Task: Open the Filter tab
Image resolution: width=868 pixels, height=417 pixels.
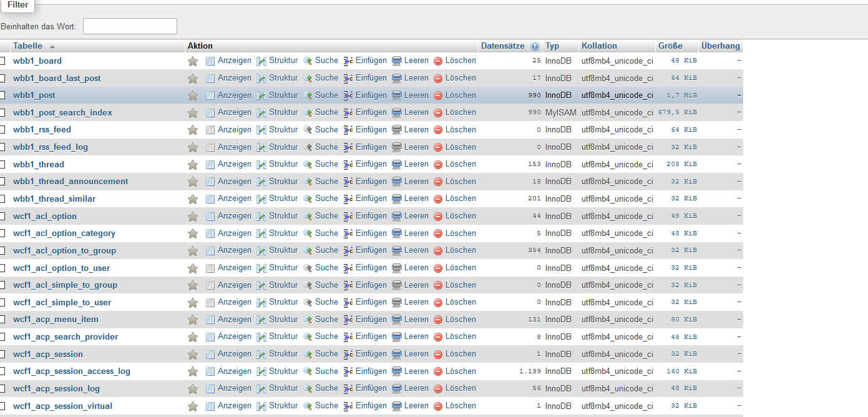Action: coord(17,5)
